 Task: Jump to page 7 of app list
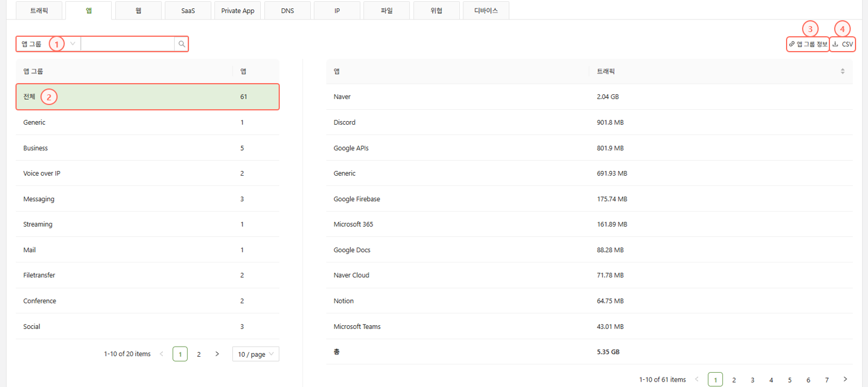click(x=826, y=380)
